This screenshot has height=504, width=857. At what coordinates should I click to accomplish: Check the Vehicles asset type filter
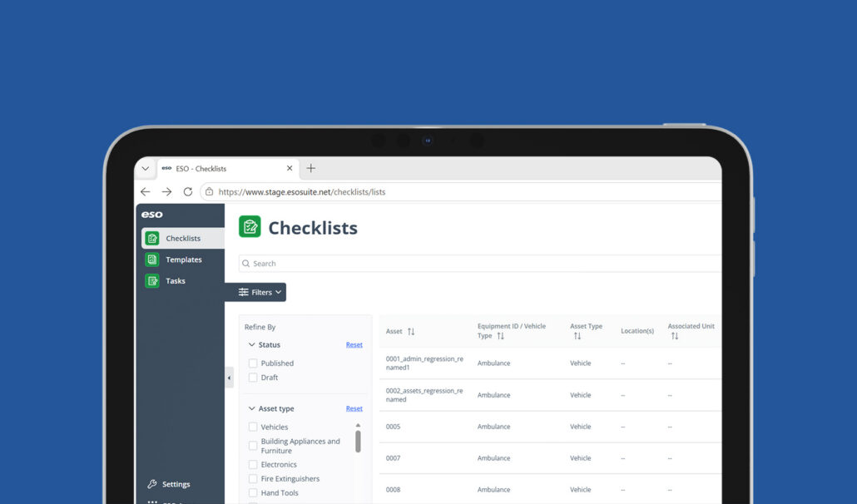click(252, 427)
